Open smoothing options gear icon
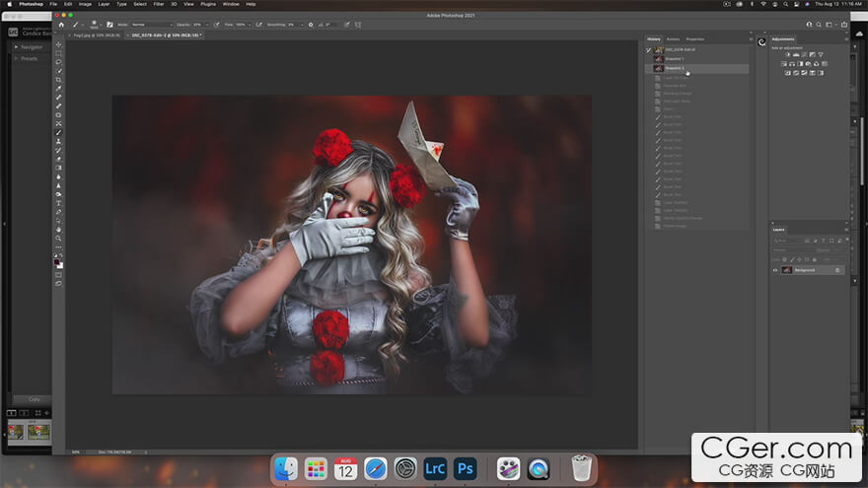This screenshot has width=868, height=488. pyautogui.click(x=311, y=25)
